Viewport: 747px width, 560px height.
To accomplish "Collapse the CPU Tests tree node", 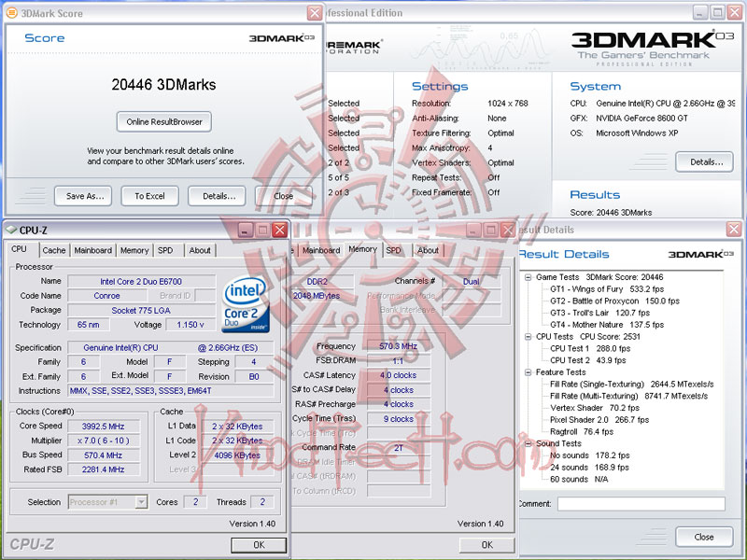I will click(528, 337).
